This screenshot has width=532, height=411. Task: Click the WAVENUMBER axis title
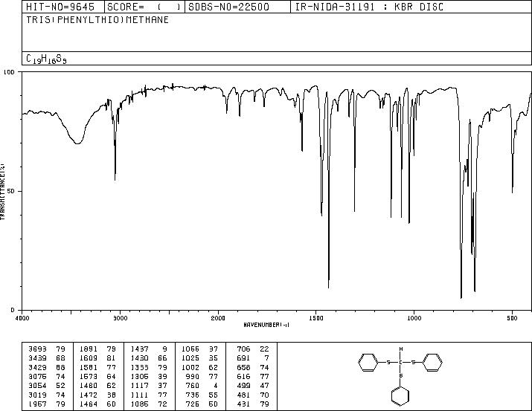click(x=266, y=325)
